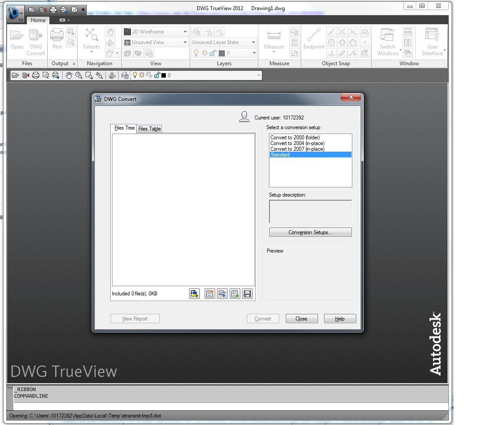Image resolution: width=504 pixels, height=425 pixels.
Task: Open Layer Properties icon in lower toolbar
Action: point(125,75)
